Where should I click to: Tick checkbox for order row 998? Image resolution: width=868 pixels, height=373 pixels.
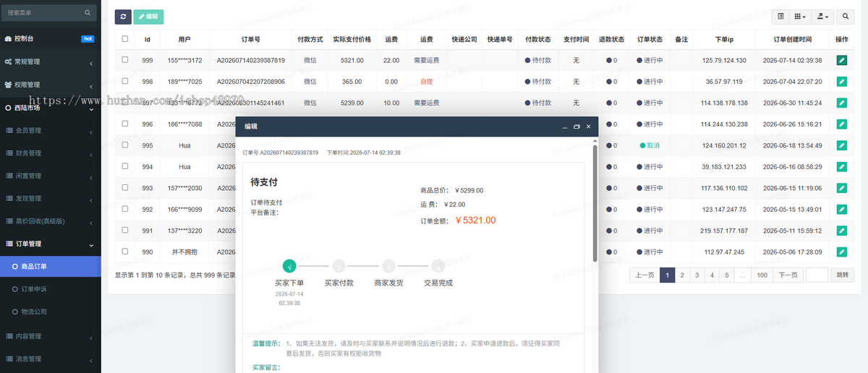(125, 81)
